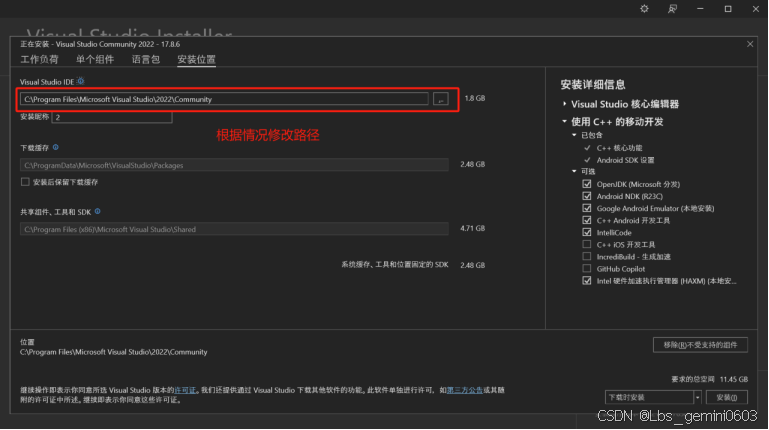Close the installation dialog with X
Image resolution: width=769 pixels, height=430 pixels.
(x=750, y=44)
